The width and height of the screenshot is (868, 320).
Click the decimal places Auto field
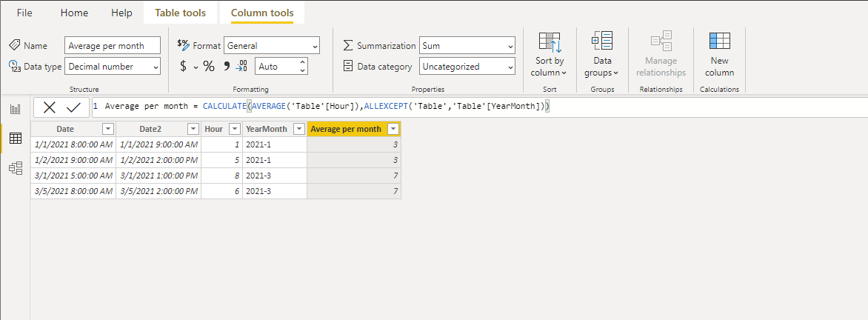276,67
